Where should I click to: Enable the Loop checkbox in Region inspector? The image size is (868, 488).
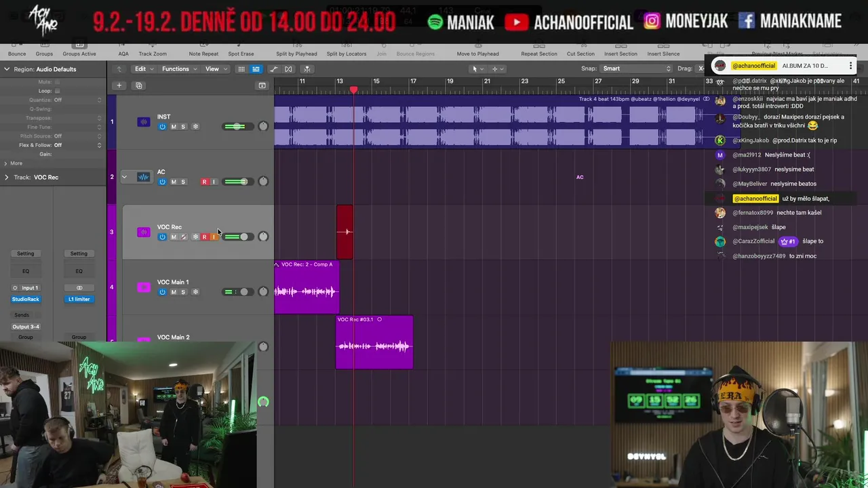point(57,91)
